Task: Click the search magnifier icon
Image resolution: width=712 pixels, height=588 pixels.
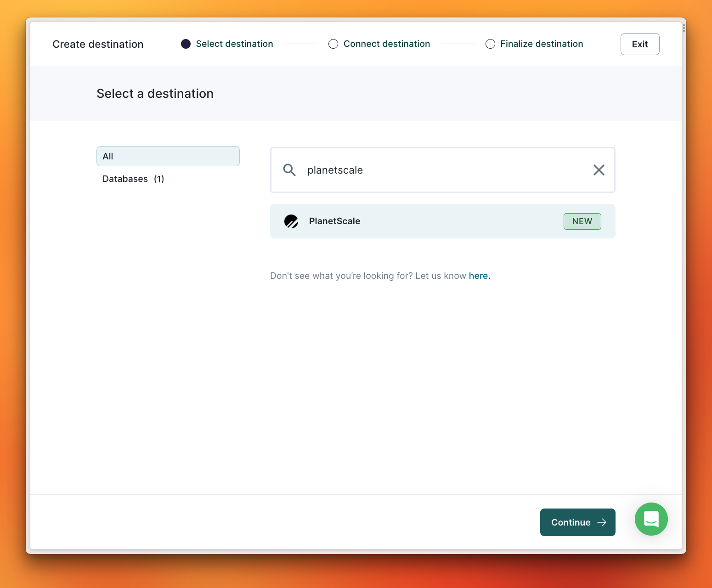Action: click(289, 170)
